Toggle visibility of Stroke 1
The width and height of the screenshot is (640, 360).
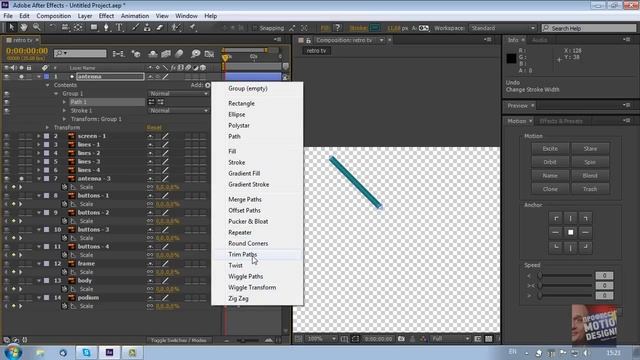coord(7,111)
